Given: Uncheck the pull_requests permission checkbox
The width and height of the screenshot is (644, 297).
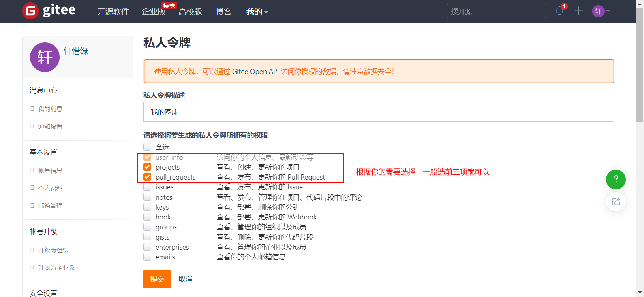Looking at the screenshot, I should 147,177.
